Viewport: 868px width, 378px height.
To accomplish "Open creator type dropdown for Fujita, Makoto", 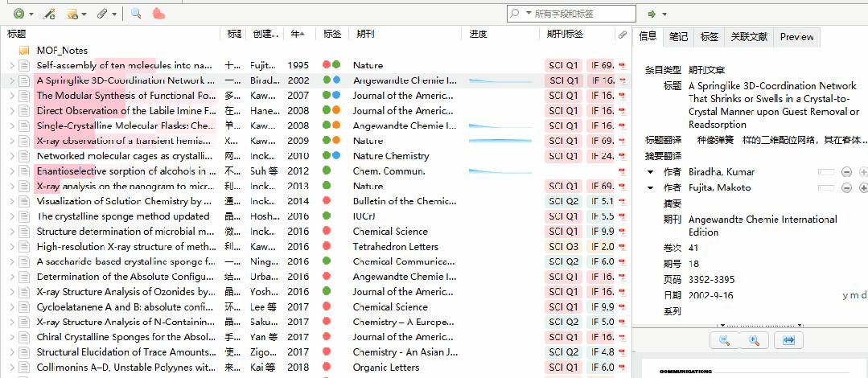I will (651, 187).
